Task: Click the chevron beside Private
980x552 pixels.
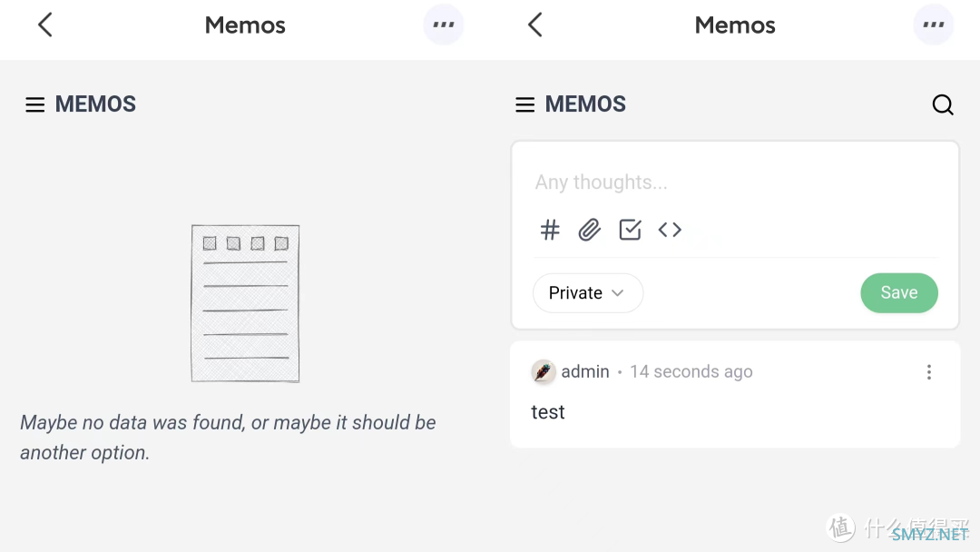Action: point(618,292)
